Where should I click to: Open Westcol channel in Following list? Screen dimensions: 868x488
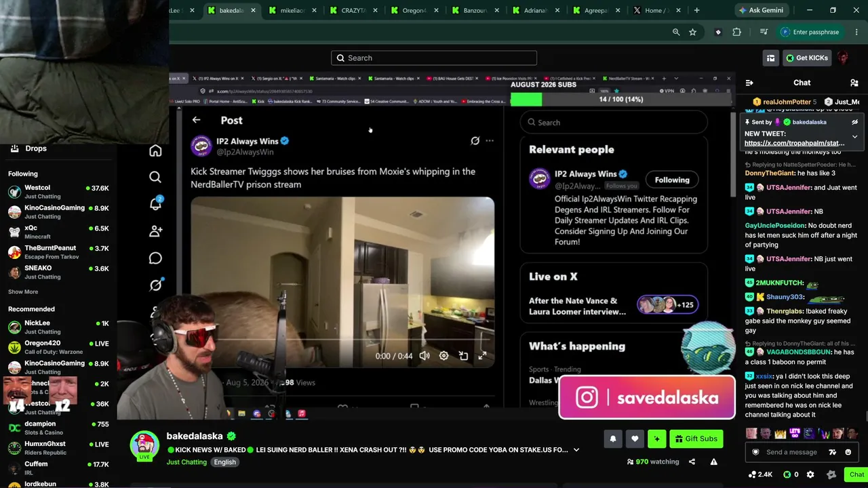tap(59, 192)
